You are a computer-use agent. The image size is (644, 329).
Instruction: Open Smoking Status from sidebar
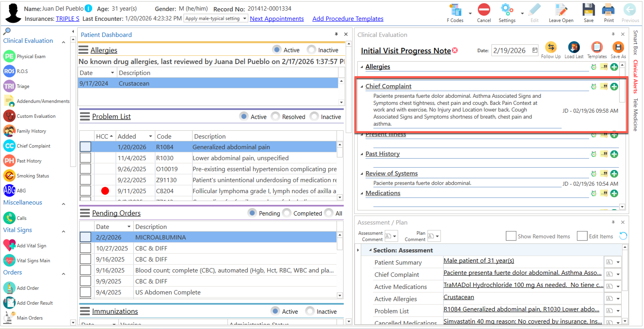tap(9, 176)
